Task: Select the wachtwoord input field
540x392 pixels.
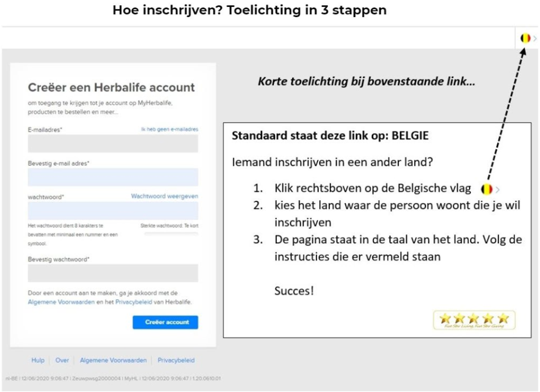Action: 113,211
